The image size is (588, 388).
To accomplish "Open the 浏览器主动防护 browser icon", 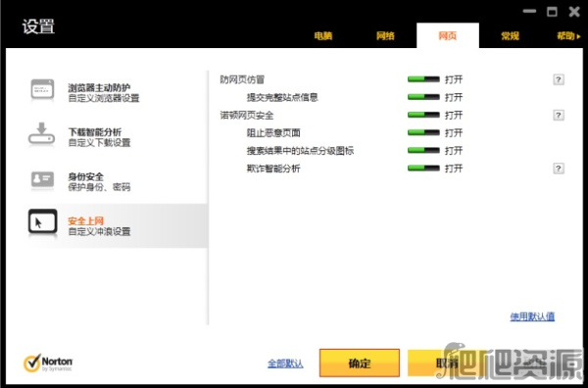I will click(x=42, y=90).
